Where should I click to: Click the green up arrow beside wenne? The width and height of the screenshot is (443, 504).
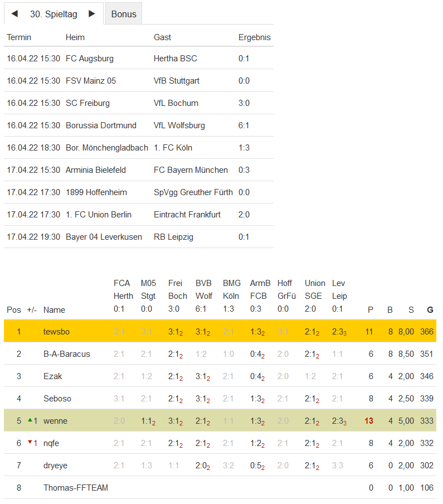(x=30, y=420)
